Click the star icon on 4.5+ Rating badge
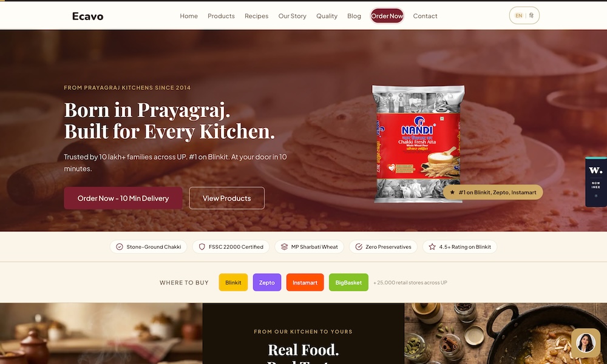The height and width of the screenshot is (364, 607). 432,247
